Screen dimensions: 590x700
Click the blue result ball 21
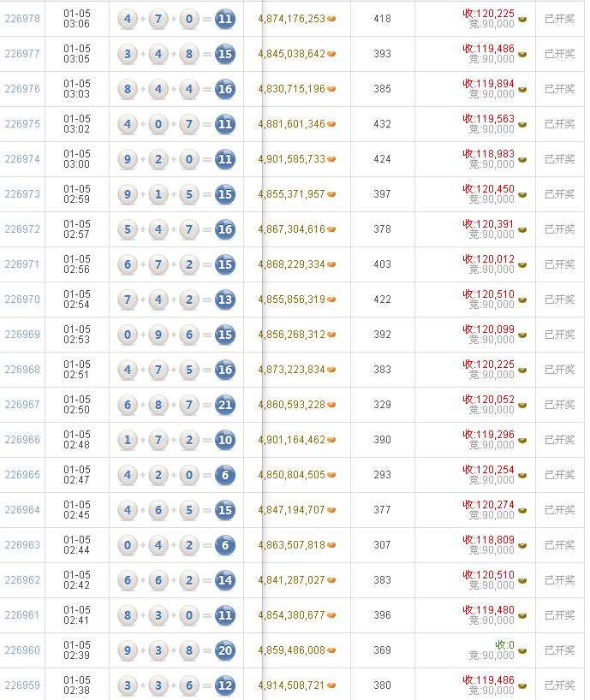(225, 405)
